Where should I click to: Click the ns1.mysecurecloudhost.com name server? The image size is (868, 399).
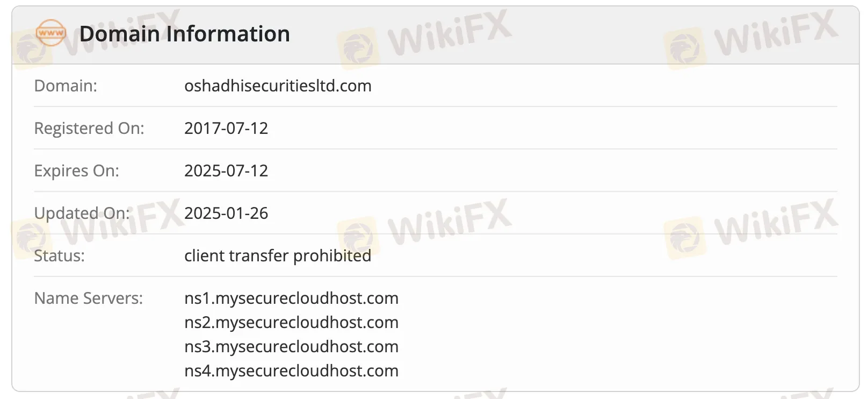[291, 298]
